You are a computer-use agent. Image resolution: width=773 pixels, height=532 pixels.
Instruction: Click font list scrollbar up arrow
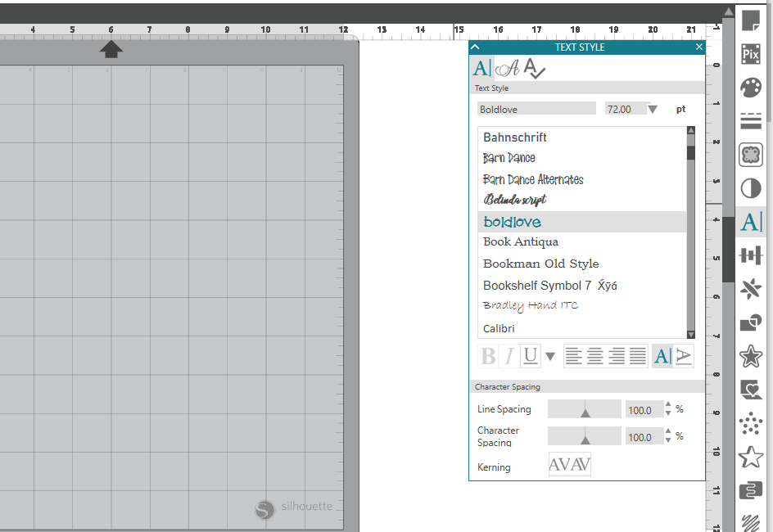[x=690, y=130]
